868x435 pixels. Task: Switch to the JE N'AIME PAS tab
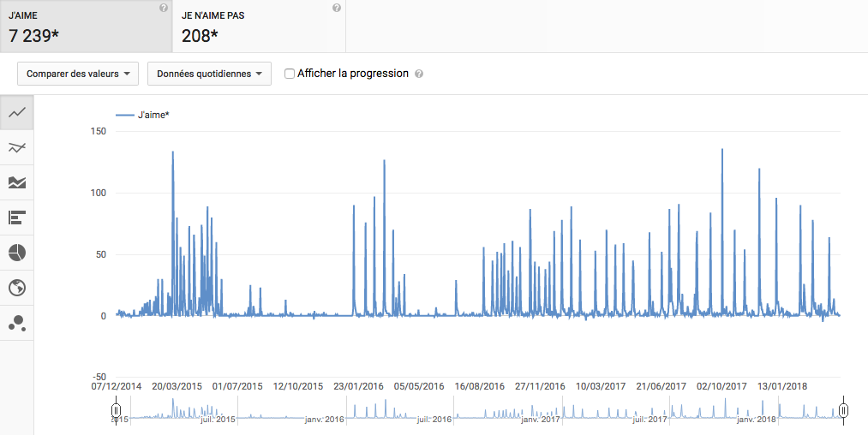click(259, 27)
